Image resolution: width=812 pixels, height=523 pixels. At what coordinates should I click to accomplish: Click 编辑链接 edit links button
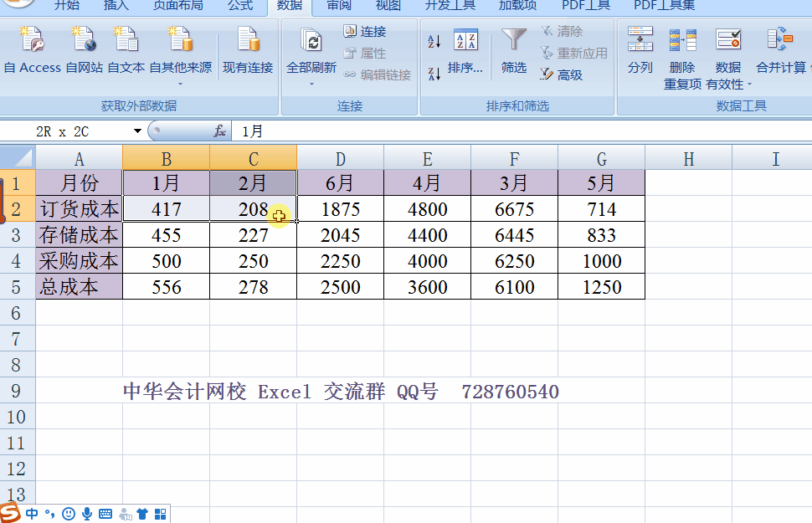[378, 75]
